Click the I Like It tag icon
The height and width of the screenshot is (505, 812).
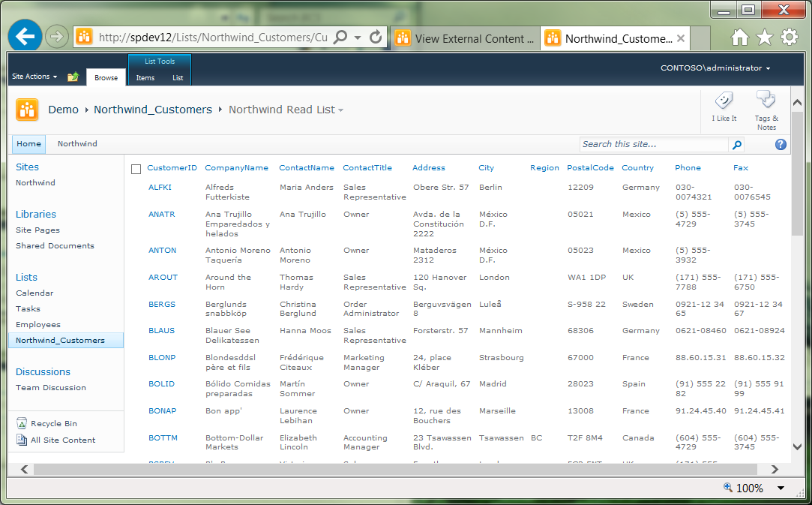tap(724, 100)
